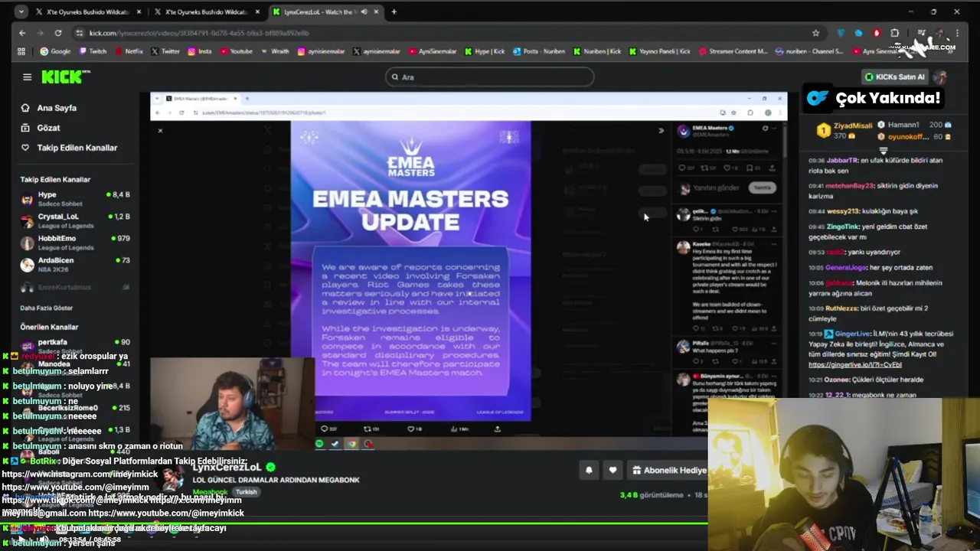This screenshot has width=980, height=551.
Task: Turn on LynxCerezLoL notification bell
Action: (589, 470)
